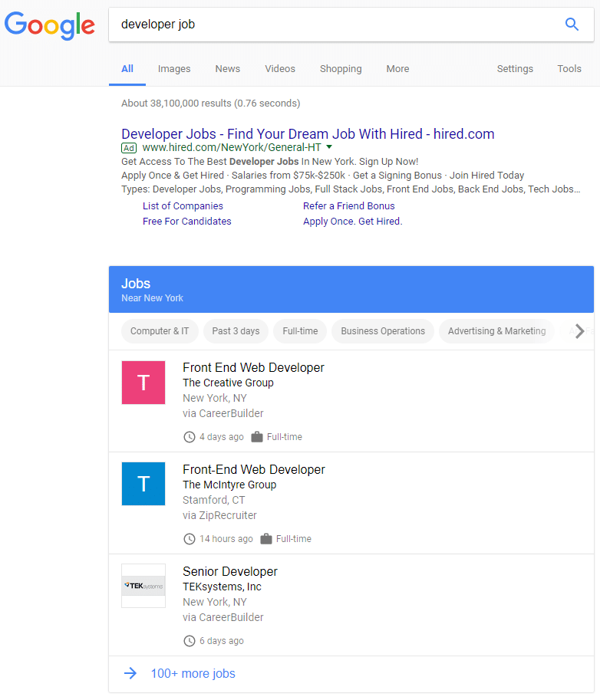Click the '14 hours ago' posting time
Screen dimensions: 600x700
tap(226, 539)
